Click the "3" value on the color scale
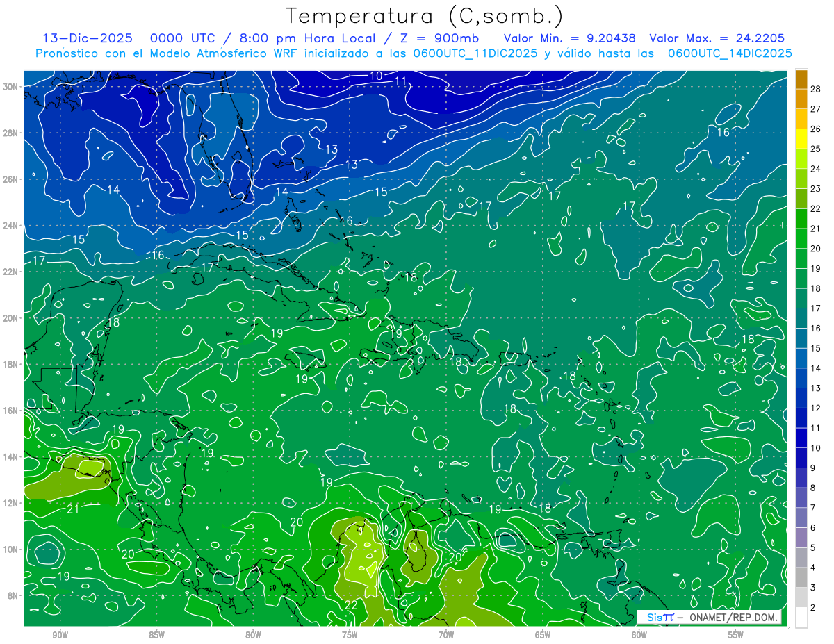 [x=813, y=588]
